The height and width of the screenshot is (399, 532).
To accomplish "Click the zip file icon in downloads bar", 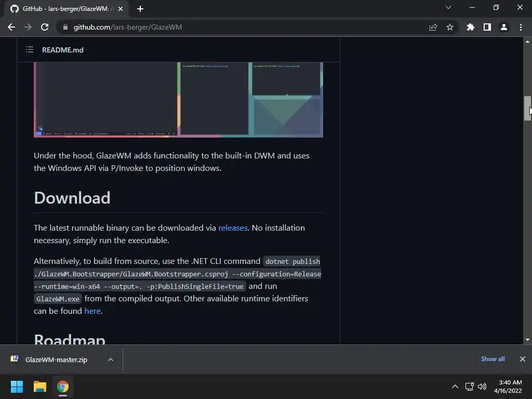I will tap(15, 358).
